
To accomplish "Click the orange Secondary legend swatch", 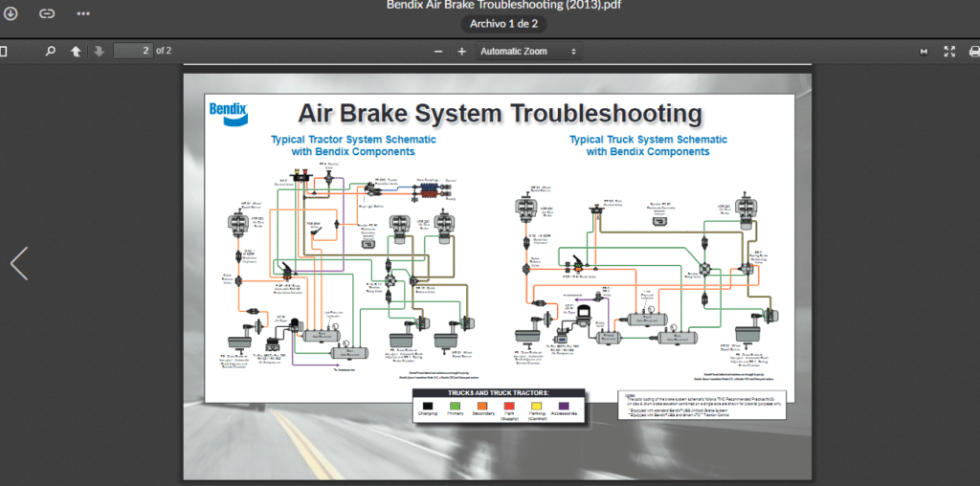I will [x=482, y=405].
